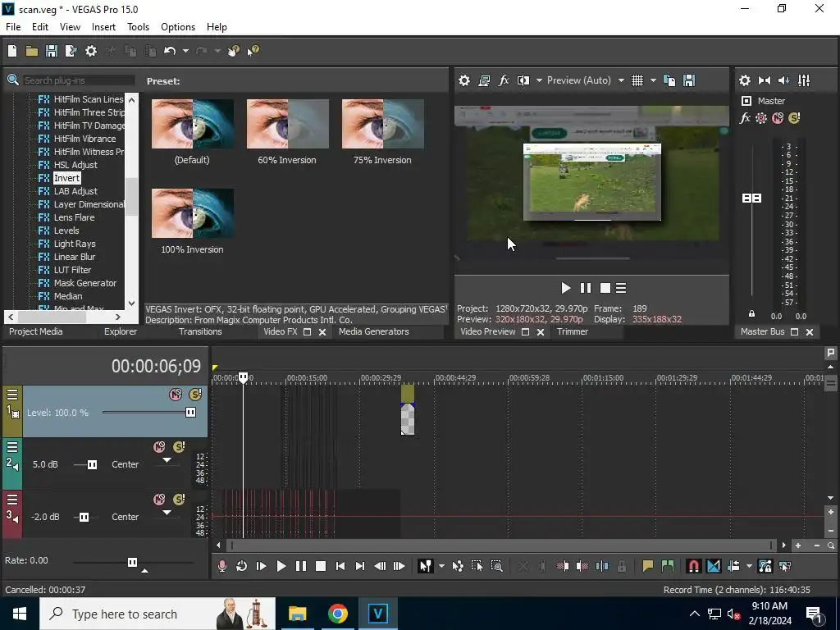Viewport: 840px width, 630px height.
Task: Mute video track 1
Action: coord(176,395)
